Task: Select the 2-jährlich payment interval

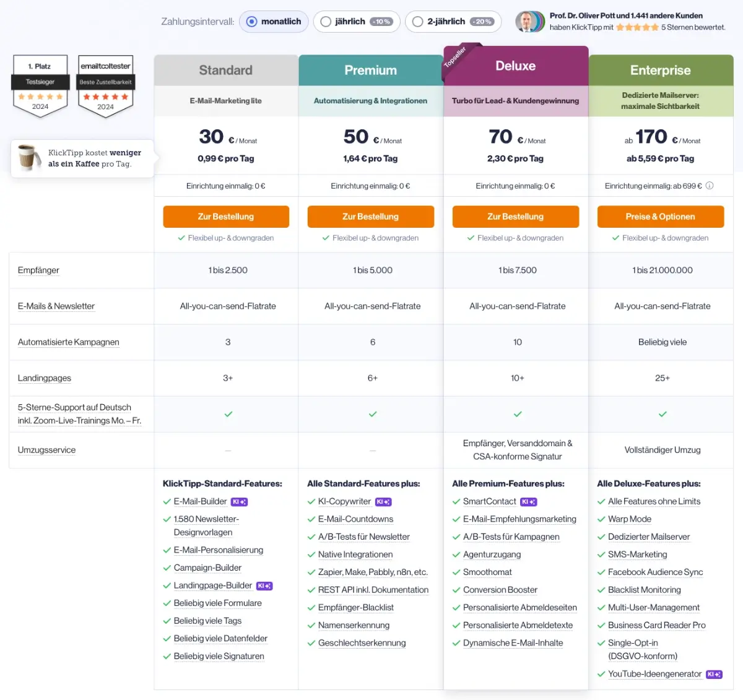Action: coord(454,22)
